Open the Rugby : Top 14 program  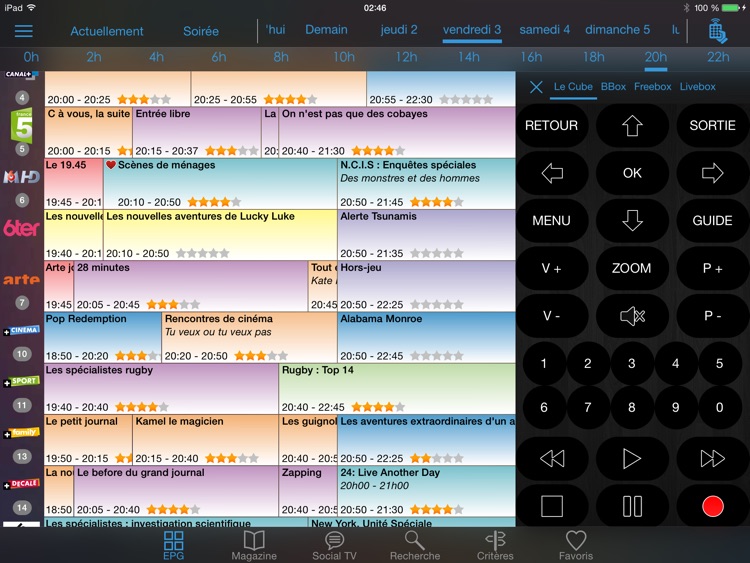(x=397, y=389)
